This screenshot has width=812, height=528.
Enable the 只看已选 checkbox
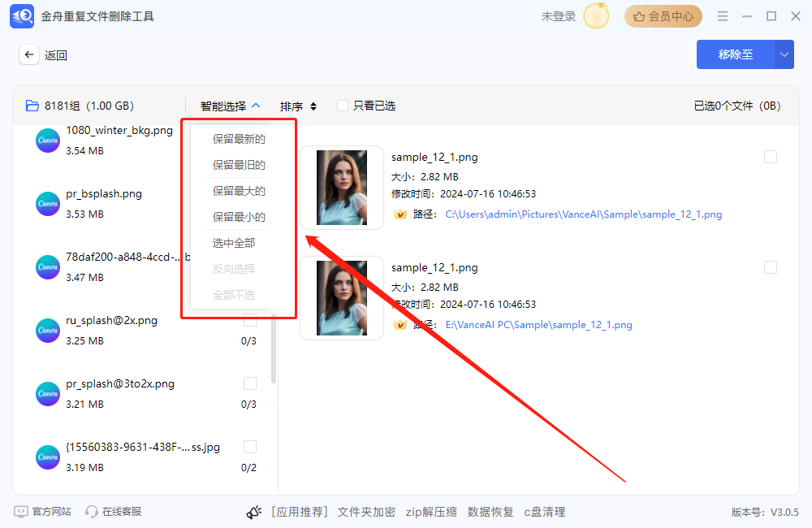click(x=343, y=106)
